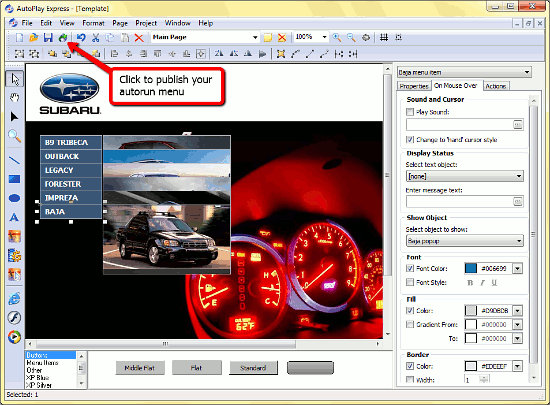The image size is (550, 405).
Task: Choose the Middle Flat button style
Action: (x=140, y=368)
